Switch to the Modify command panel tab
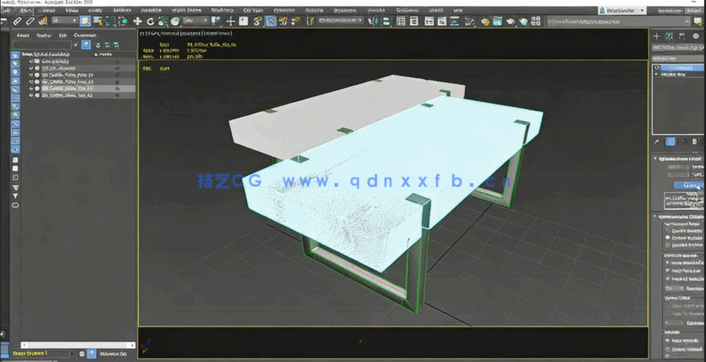Screen dimensions: 706x362 [x=669, y=36]
